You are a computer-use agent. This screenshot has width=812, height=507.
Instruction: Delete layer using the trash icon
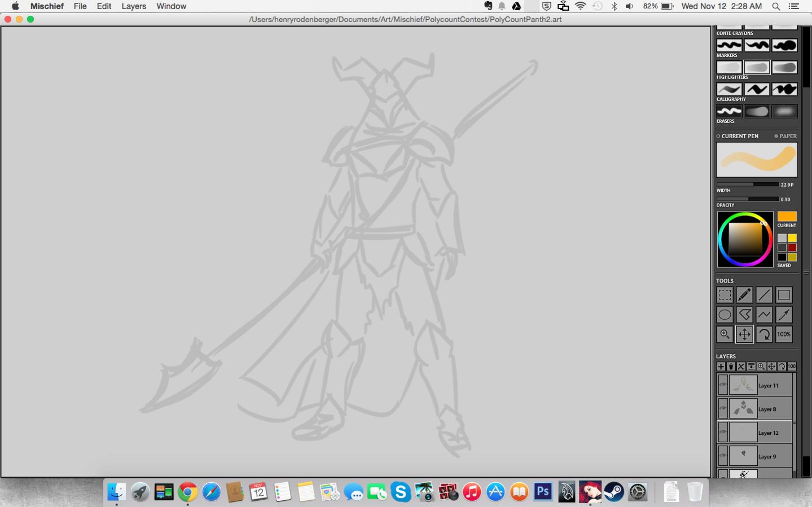pyautogui.click(x=731, y=367)
